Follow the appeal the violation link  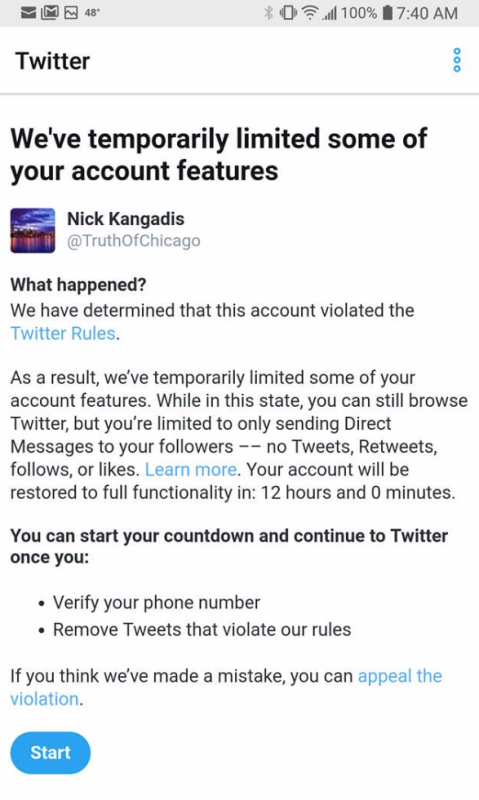click(x=226, y=687)
